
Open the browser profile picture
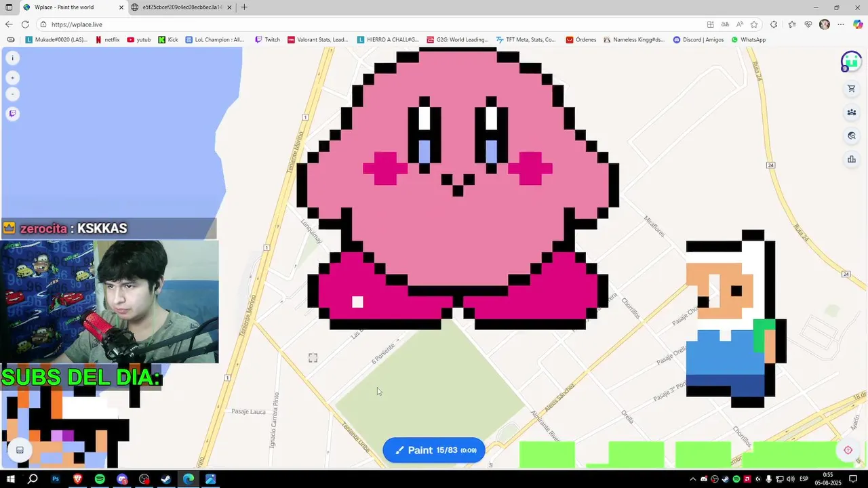(825, 24)
